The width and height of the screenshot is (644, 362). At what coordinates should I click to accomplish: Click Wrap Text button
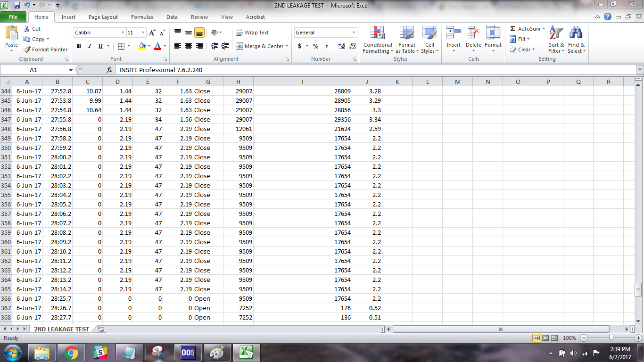(x=252, y=33)
